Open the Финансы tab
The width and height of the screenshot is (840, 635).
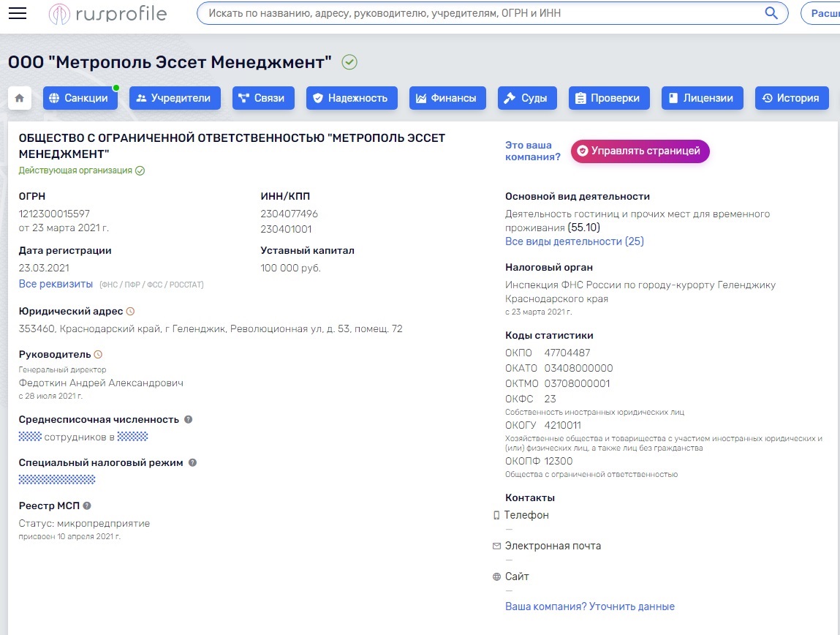447,98
